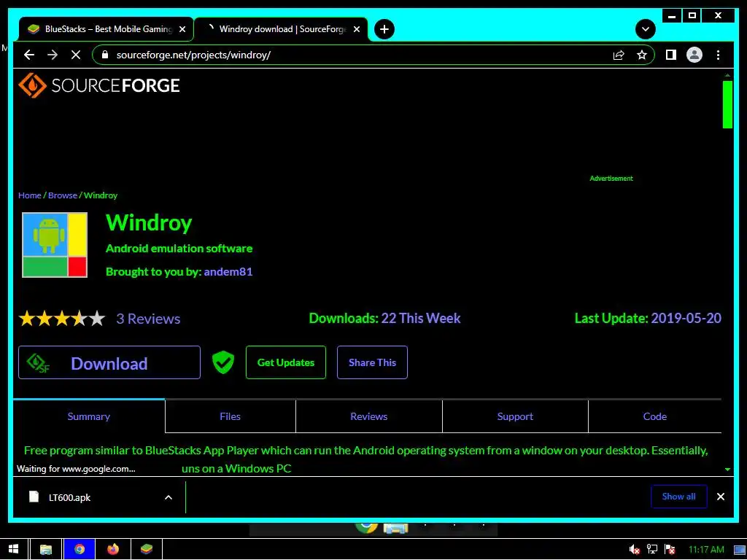
Task: Click Show all downloads
Action: point(678,496)
